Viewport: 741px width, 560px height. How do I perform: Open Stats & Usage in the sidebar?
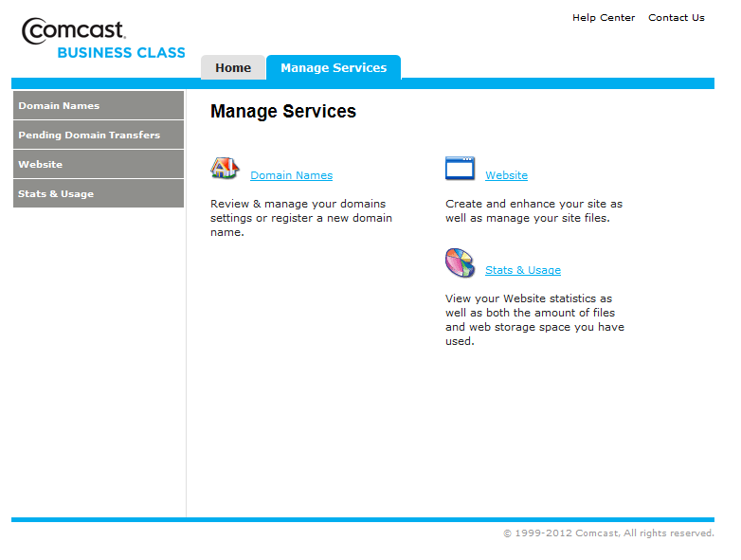(x=99, y=193)
